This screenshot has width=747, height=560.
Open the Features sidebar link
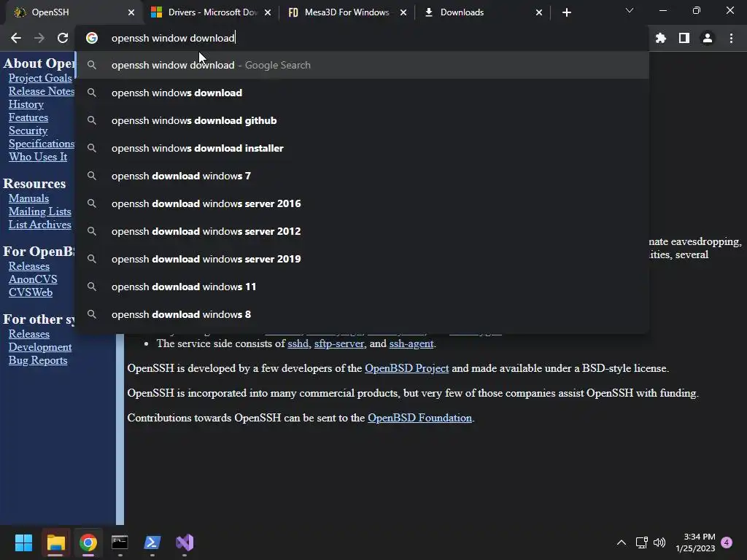click(x=28, y=117)
